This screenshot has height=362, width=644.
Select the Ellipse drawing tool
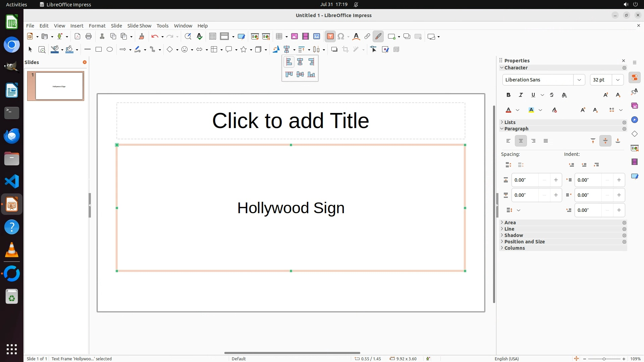[x=110, y=50]
